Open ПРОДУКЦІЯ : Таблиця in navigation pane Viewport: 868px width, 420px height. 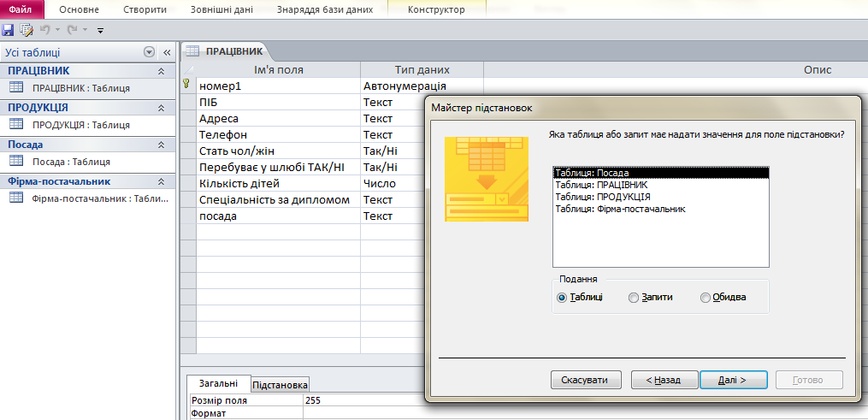coord(87,125)
